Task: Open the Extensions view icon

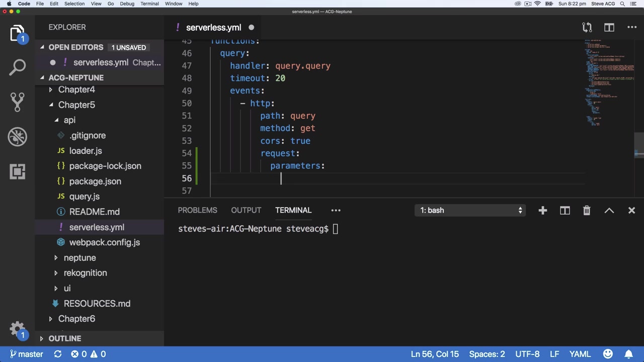Action: (18, 171)
